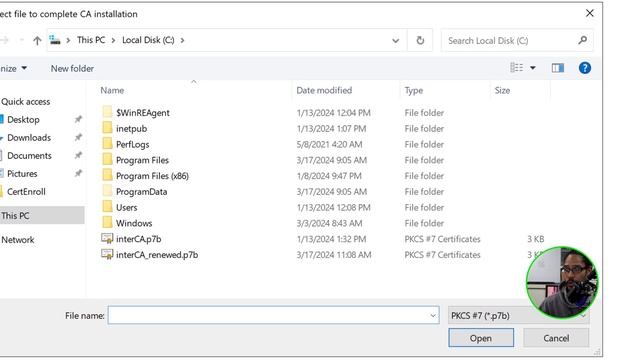Go up one folder level arrow
640x360 pixels.
(x=37, y=40)
